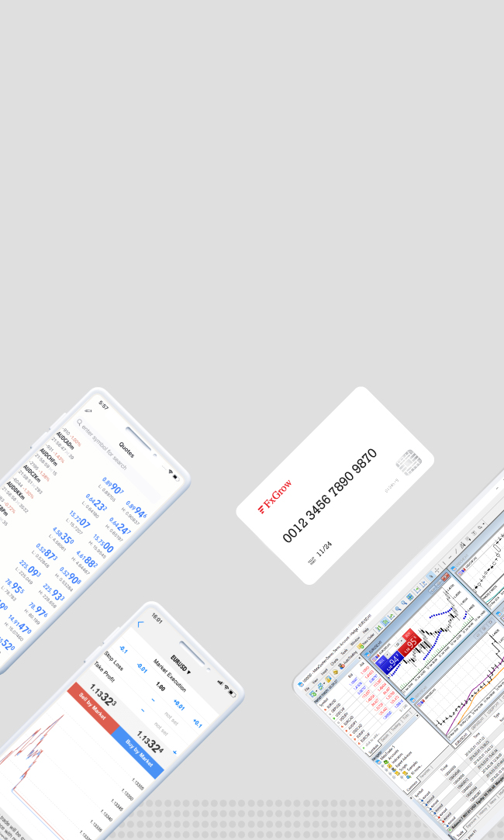
Task: Click the card number 0012 3456 7890 9870
Action: tap(330, 496)
